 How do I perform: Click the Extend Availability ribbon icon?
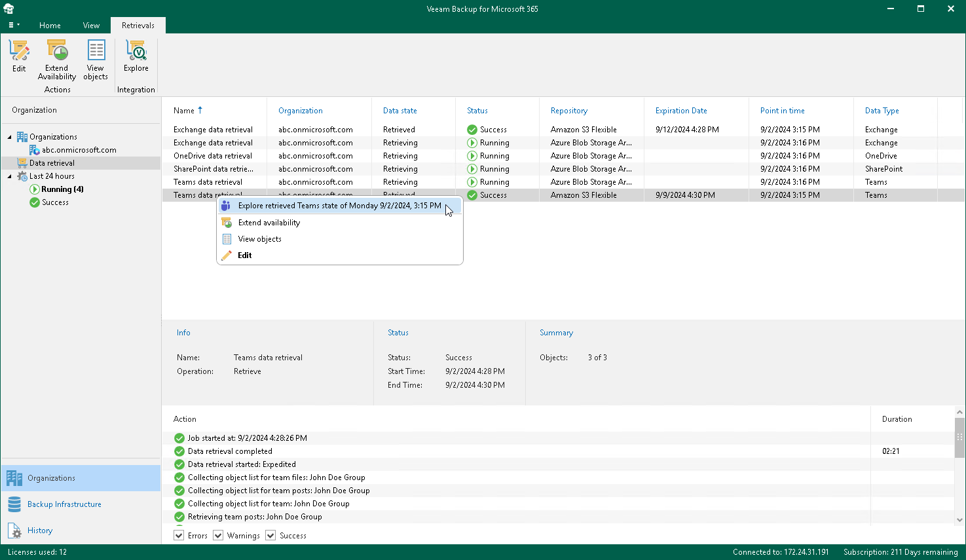[x=57, y=60]
